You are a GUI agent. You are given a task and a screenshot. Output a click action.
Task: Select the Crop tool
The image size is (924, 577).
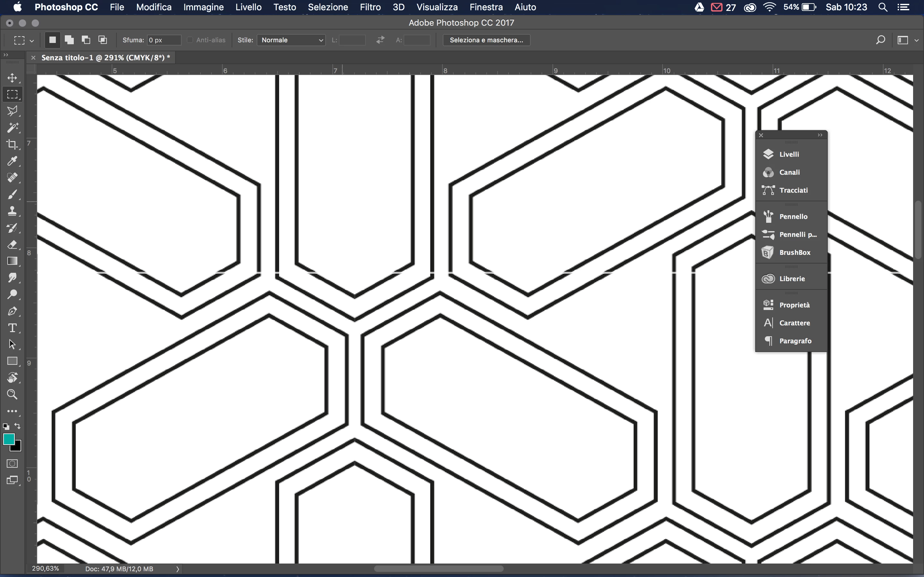click(12, 144)
